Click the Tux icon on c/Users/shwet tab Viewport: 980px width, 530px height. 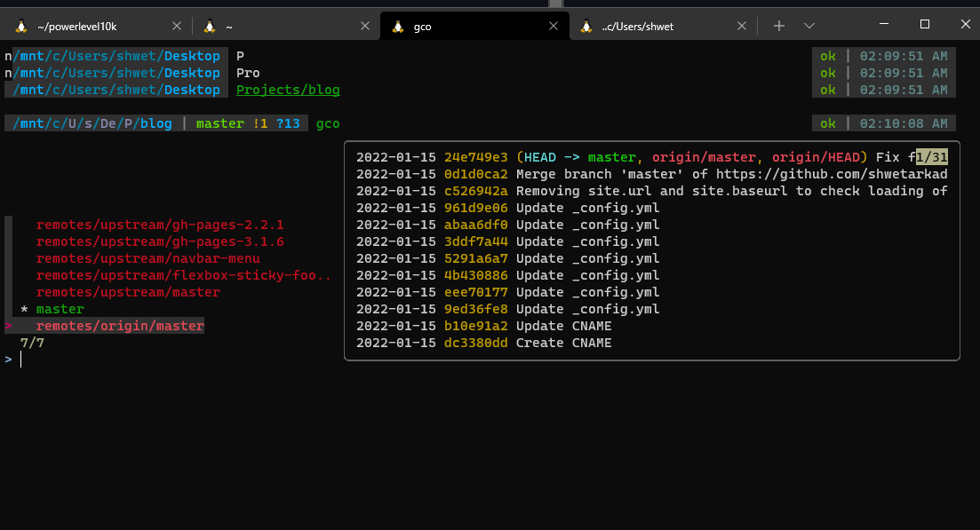tap(586, 26)
